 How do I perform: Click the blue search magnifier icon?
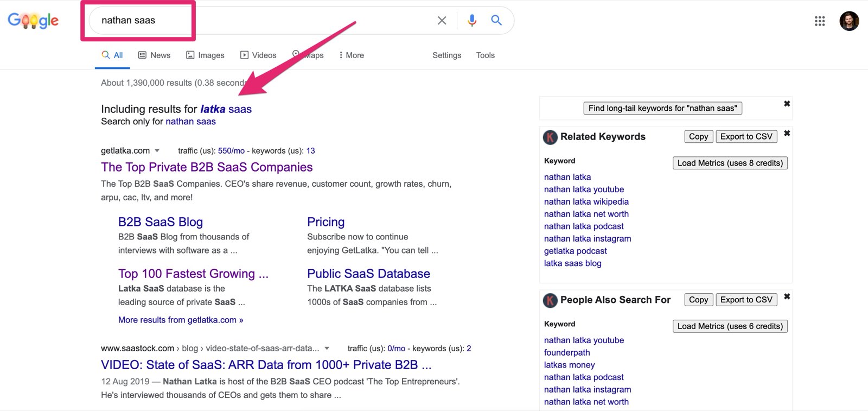click(x=496, y=21)
